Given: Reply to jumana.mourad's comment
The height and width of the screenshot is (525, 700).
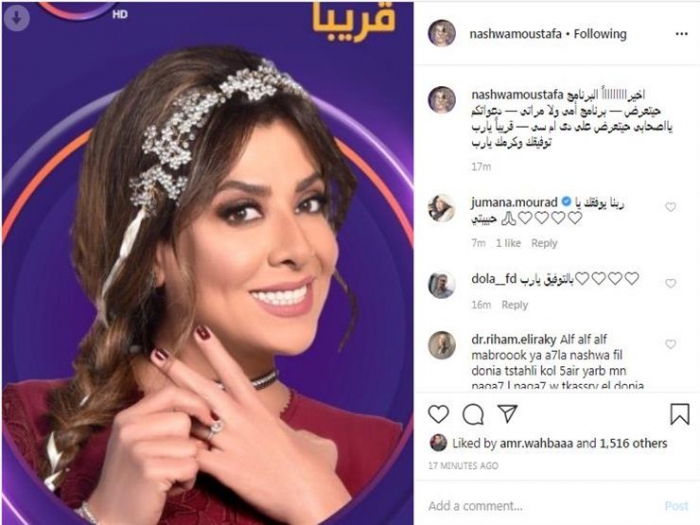Looking at the screenshot, I should pos(544,243).
